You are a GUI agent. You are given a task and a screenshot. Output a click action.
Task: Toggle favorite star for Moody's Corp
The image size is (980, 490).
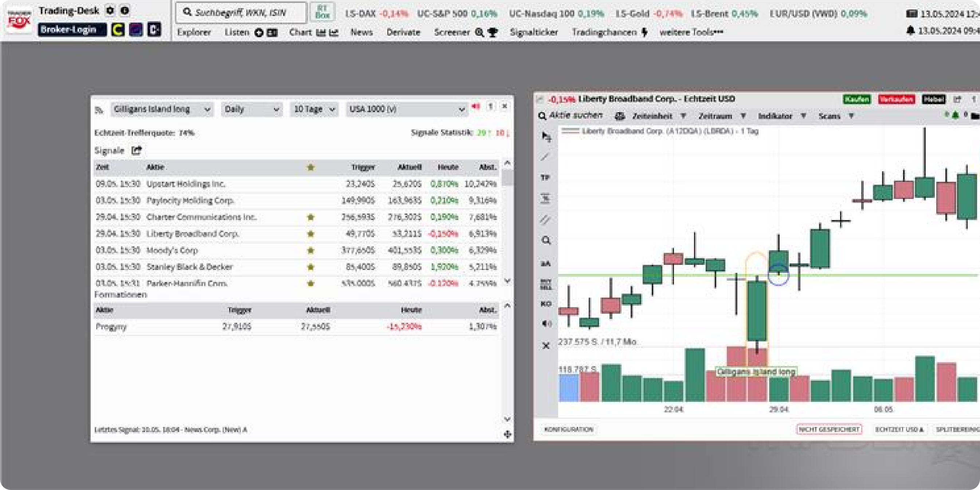310,250
